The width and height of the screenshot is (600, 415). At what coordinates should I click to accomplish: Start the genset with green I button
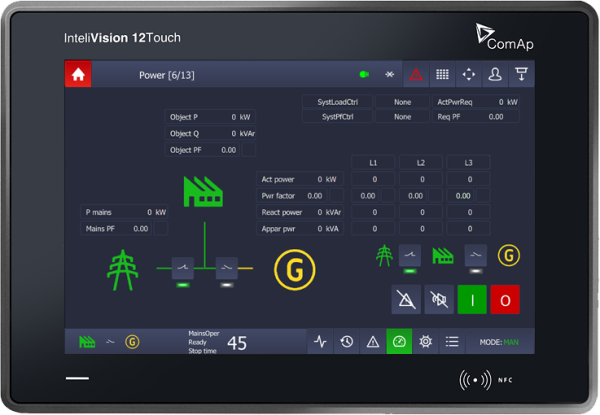point(472,299)
